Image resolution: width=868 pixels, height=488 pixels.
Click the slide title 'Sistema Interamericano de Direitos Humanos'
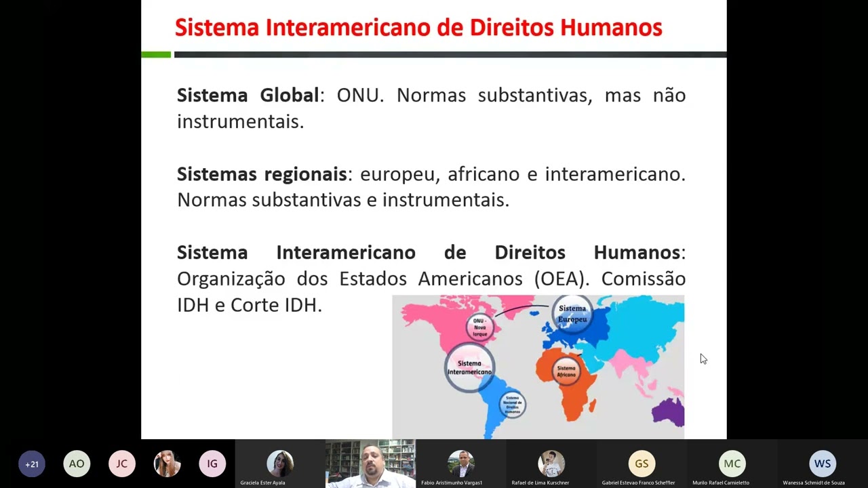418,28
